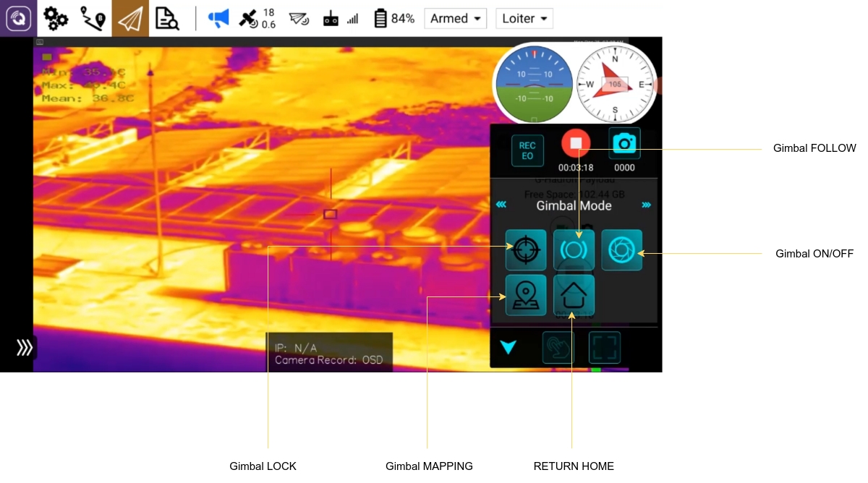Click the megaphone vehicle messages icon
The width and height of the screenshot is (868, 483).
point(218,19)
